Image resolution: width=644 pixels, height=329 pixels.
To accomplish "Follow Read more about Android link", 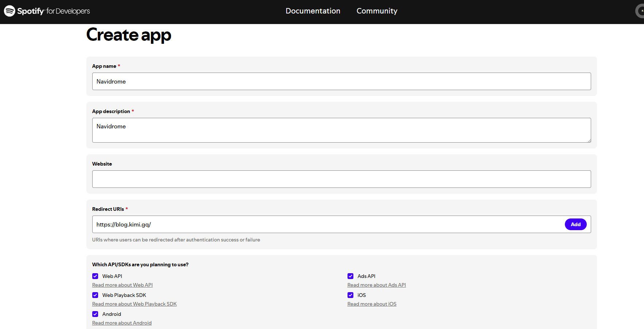I will pos(122,323).
